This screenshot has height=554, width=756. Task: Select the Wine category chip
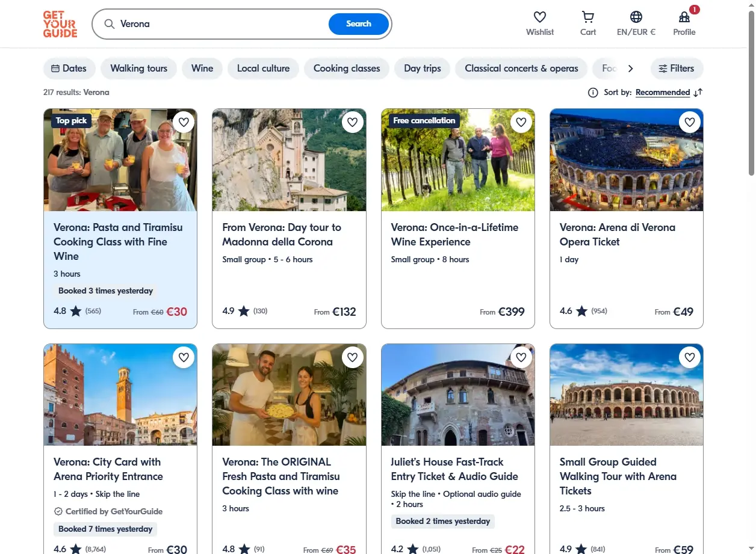click(202, 69)
